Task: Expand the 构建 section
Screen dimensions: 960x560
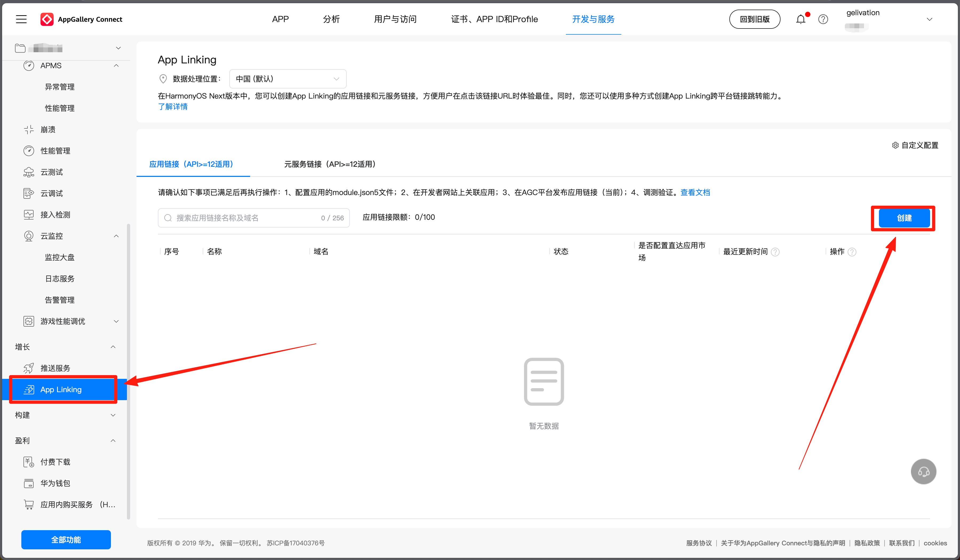Action: (x=113, y=415)
